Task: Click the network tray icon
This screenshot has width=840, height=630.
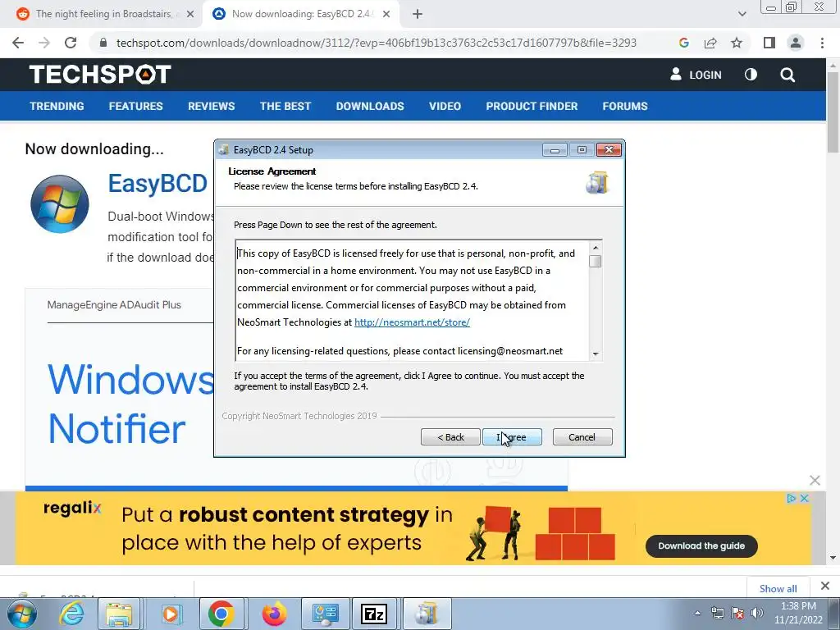Action: [x=717, y=614]
